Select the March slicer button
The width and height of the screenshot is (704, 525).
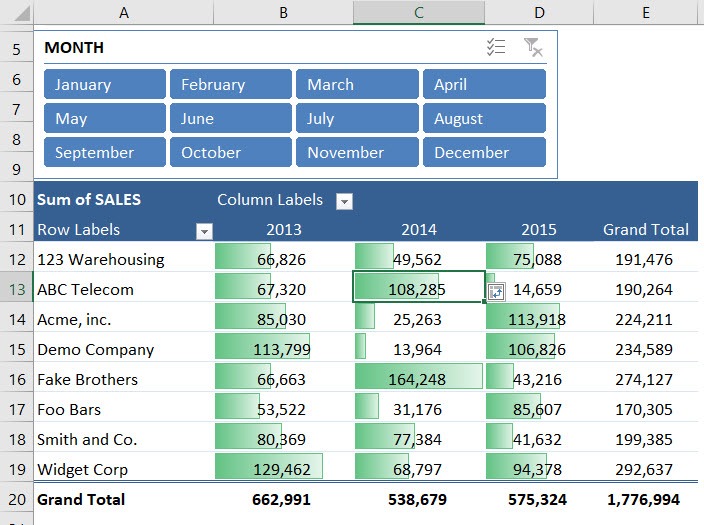click(x=357, y=84)
